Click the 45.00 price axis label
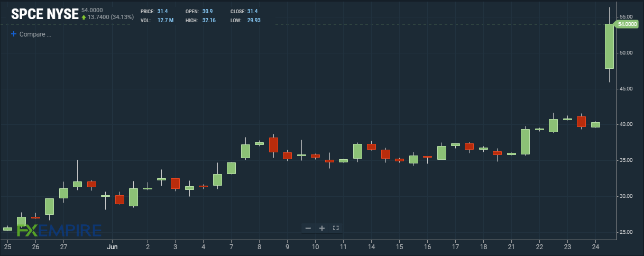The image size is (644, 256). tap(627, 88)
